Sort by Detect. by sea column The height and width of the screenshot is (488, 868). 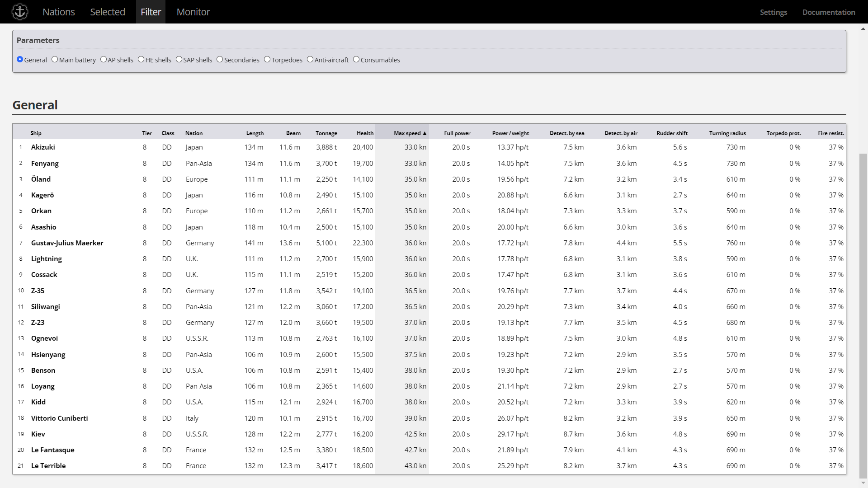click(x=567, y=133)
